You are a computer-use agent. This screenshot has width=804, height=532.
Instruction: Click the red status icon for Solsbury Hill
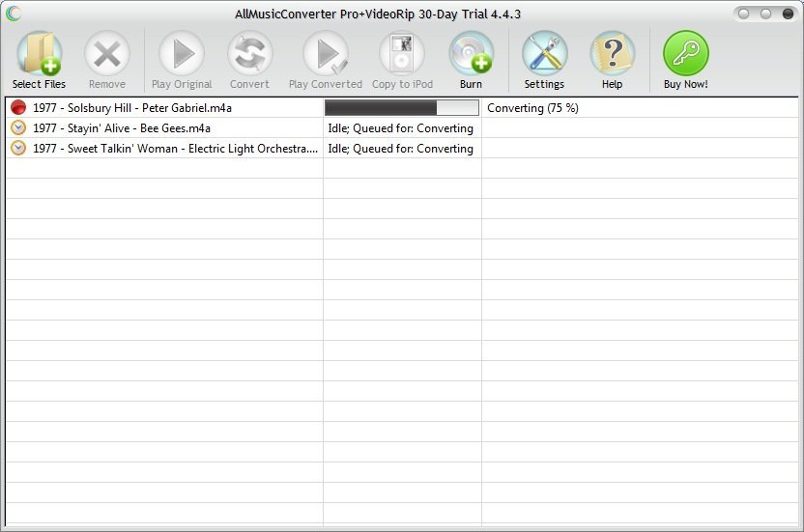click(x=18, y=107)
